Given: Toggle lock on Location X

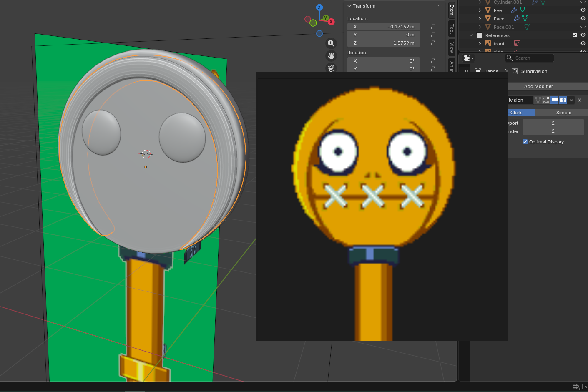Looking at the screenshot, I should coord(433,27).
